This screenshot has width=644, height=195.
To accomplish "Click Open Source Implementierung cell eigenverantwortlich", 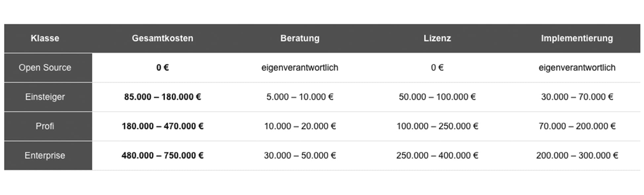I will (577, 68).
